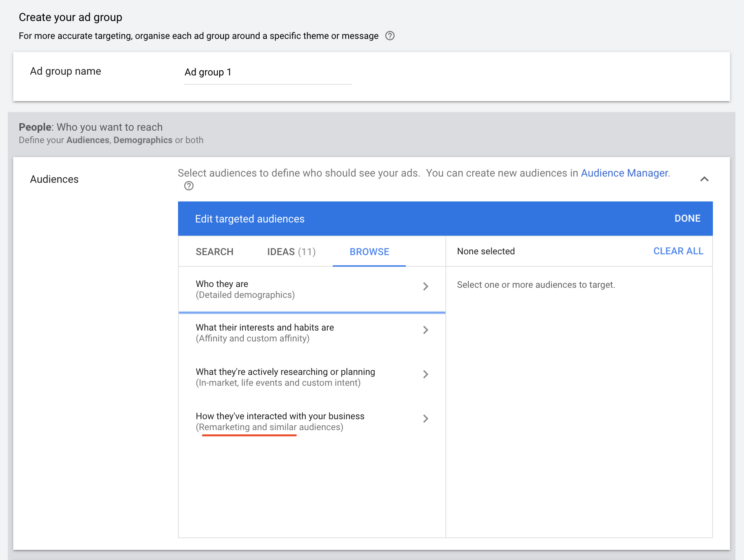
Task: Click the "Edit targeted audiences" header bar
Action: (x=250, y=219)
